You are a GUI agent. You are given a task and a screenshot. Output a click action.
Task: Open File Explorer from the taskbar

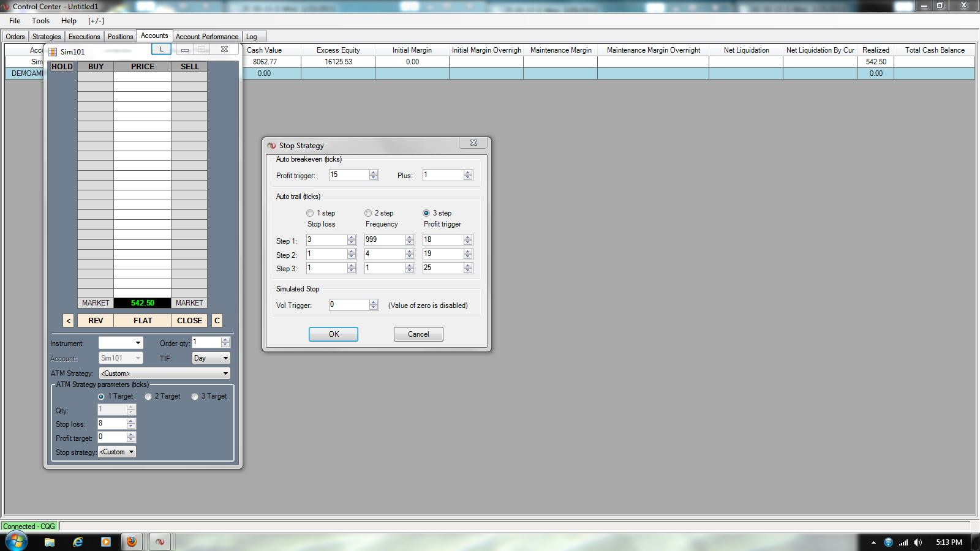pyautogui.click(x=50, y=542)
